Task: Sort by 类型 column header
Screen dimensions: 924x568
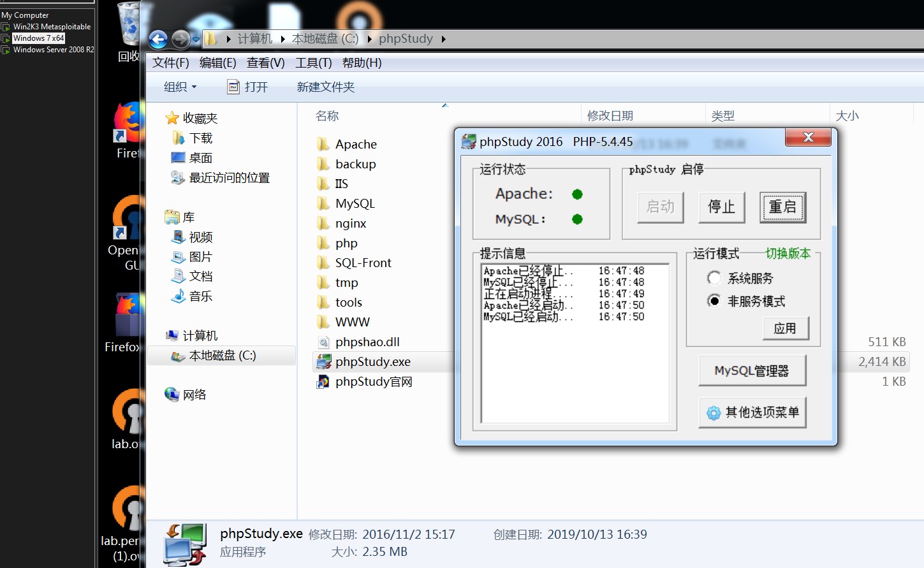Action: pyautogui.click(x=723, y=115)
